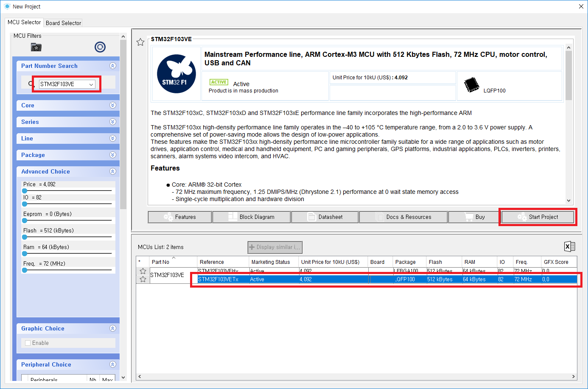Sort by Marketing Status column header

[274, 262]
